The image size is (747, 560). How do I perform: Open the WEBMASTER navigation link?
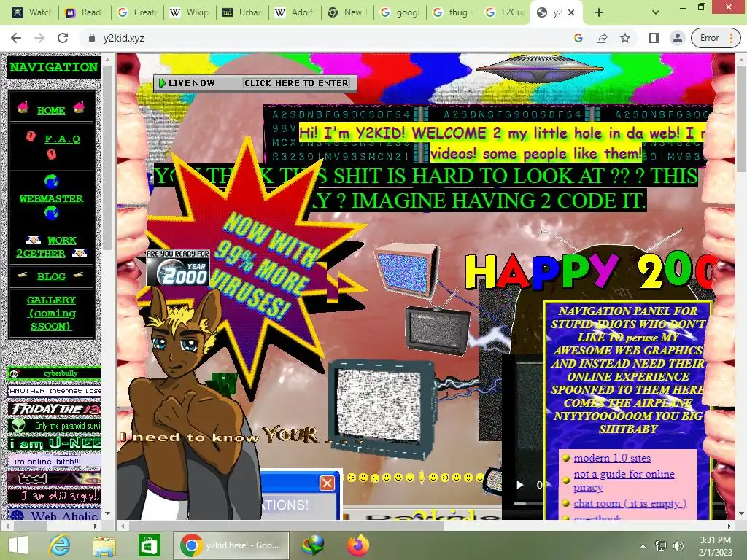pyautogui.click(x=52, y=198)
